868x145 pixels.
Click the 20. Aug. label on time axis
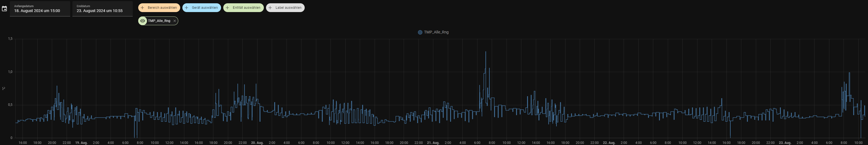257,143
